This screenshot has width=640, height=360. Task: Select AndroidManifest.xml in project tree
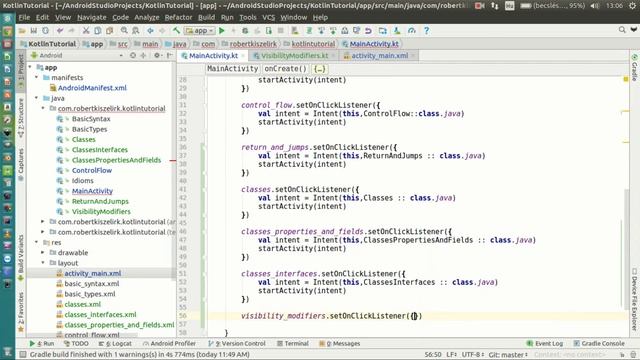[x=92, y=88]
